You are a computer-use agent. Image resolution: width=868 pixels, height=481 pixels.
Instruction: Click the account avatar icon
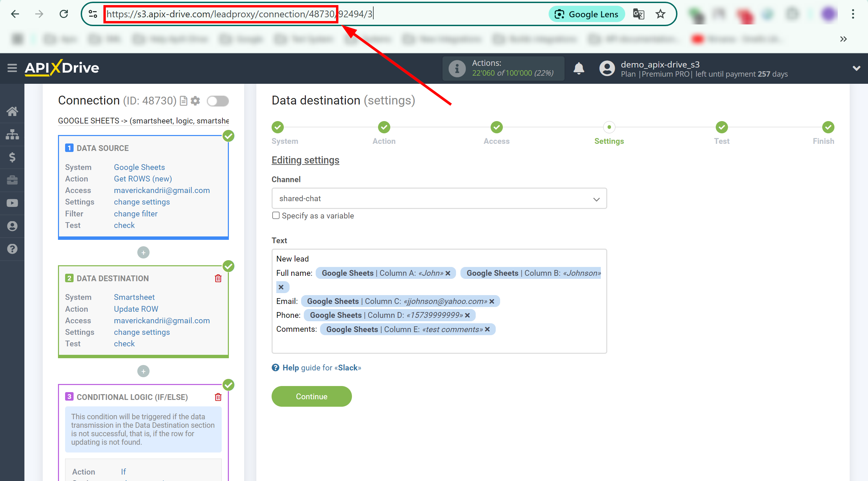[x=607, y=68]
